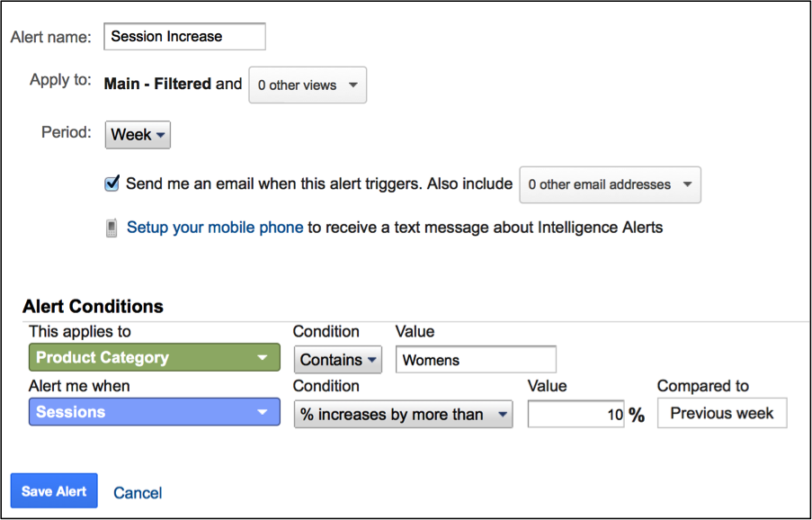Click the Previous week comparison box
The height and width of the screenshot is (520, 812).
[722, 413]
